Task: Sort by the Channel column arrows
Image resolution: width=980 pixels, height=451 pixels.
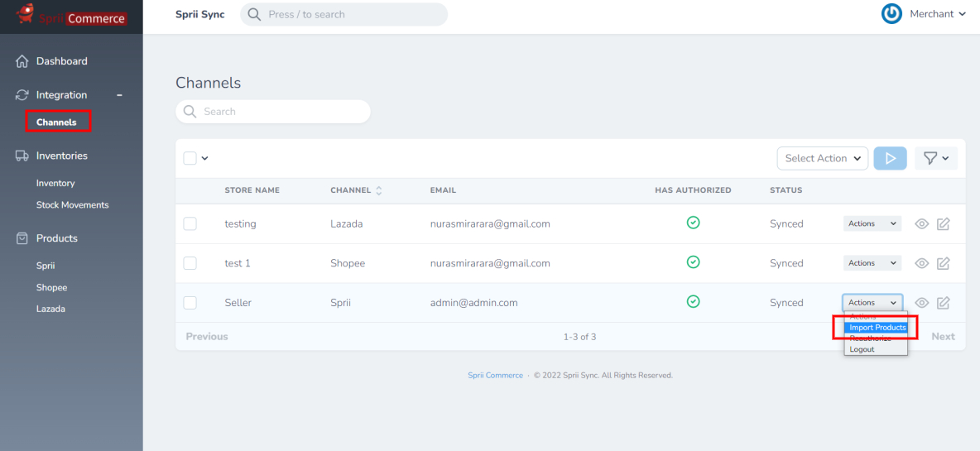Action: coord(378,190)
